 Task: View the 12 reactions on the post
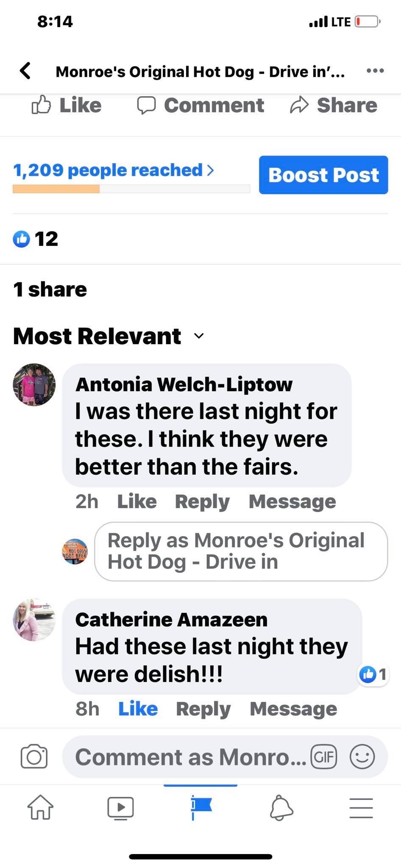click(36, 239)
